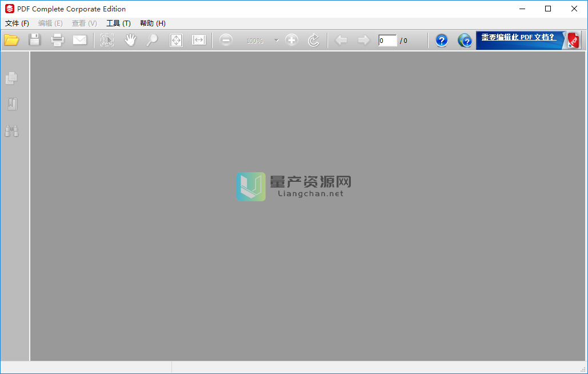This screenshot has width=588, height=374.
Task: Go to next page with right arrow
Action: tap(363, 40)
